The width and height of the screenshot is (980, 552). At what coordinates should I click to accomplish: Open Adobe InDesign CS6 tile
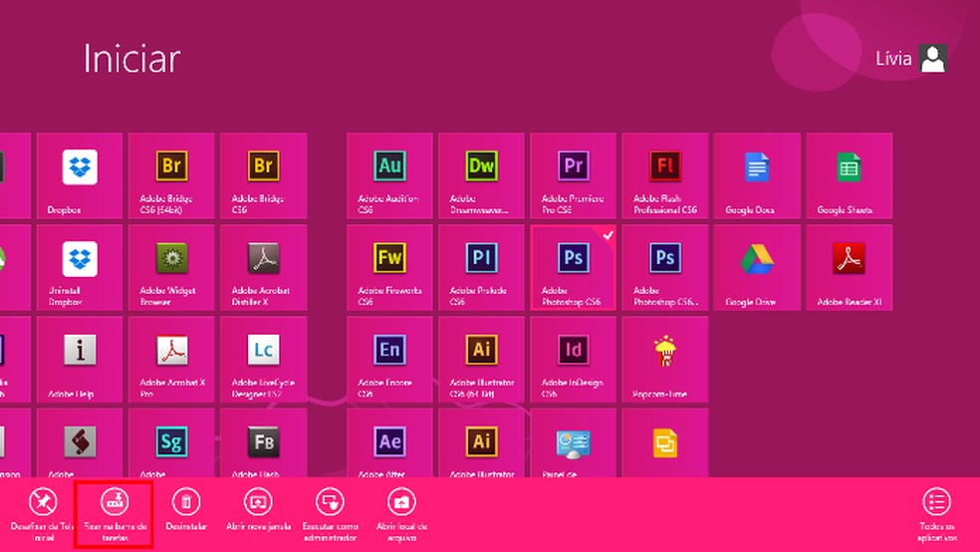click(573, 359)
